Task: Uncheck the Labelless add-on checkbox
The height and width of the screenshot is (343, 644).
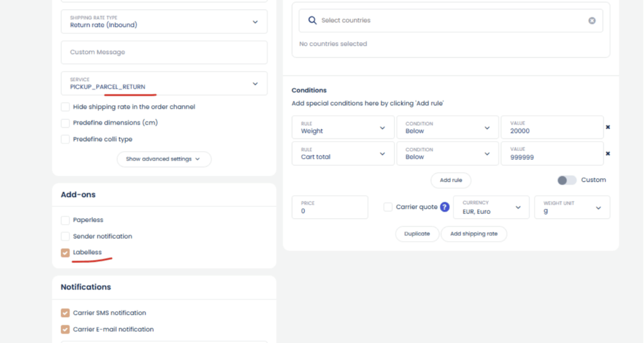Action: click(65, 253)
